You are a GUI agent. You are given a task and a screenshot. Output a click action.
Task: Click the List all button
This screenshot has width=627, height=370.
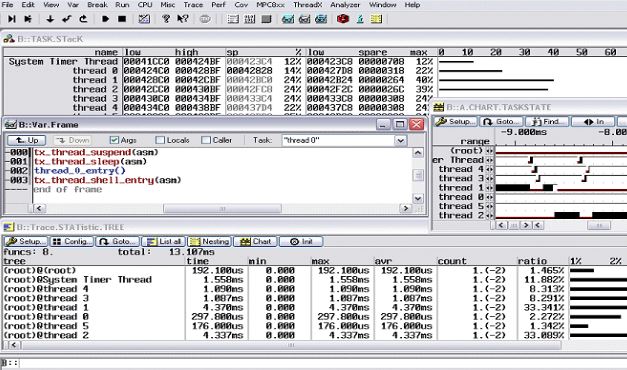pos(164,242)
